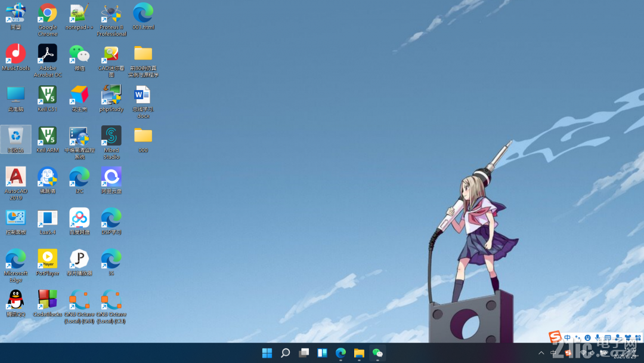Select the Microsoft Edge desktop shortcut

pos(16,266)
